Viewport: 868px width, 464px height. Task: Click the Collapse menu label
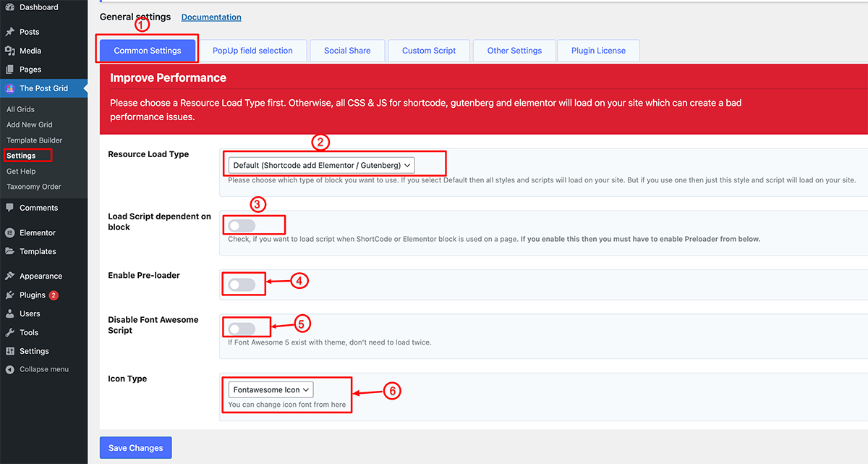tap(44, 369)
